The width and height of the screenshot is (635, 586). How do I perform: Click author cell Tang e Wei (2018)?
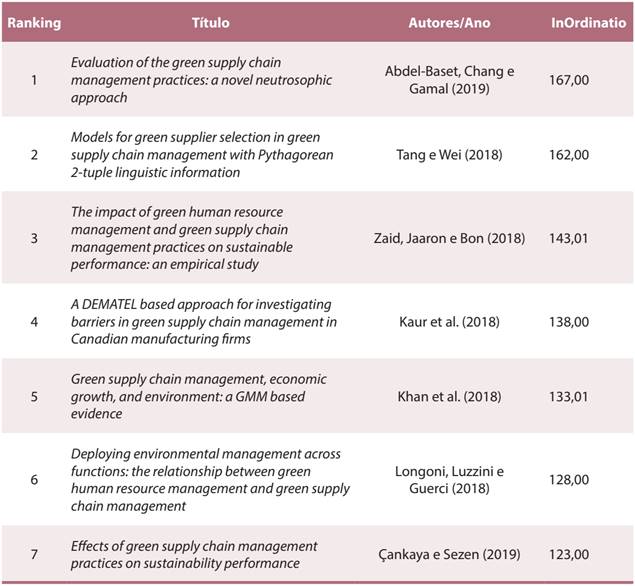pyautogui.click(x=449, y=155)
